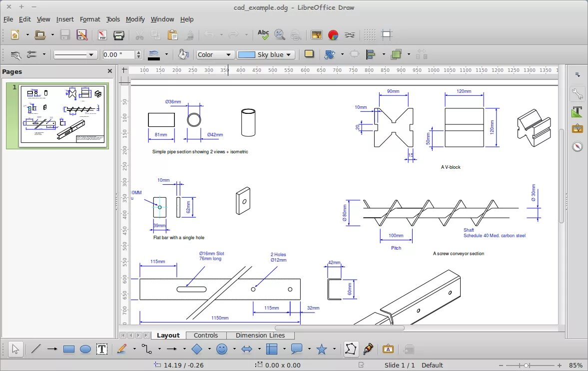This screenshot has width=588, height=371.
Task: Open sidebar Properties wrench
Action: click(577, 94)
